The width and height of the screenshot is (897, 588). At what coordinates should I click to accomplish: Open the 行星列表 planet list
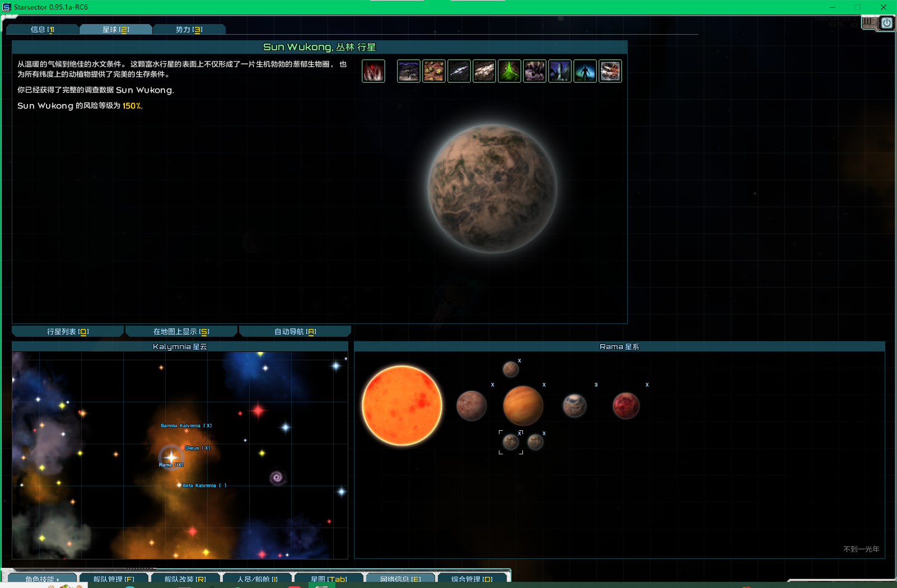[x=68, y=332]
